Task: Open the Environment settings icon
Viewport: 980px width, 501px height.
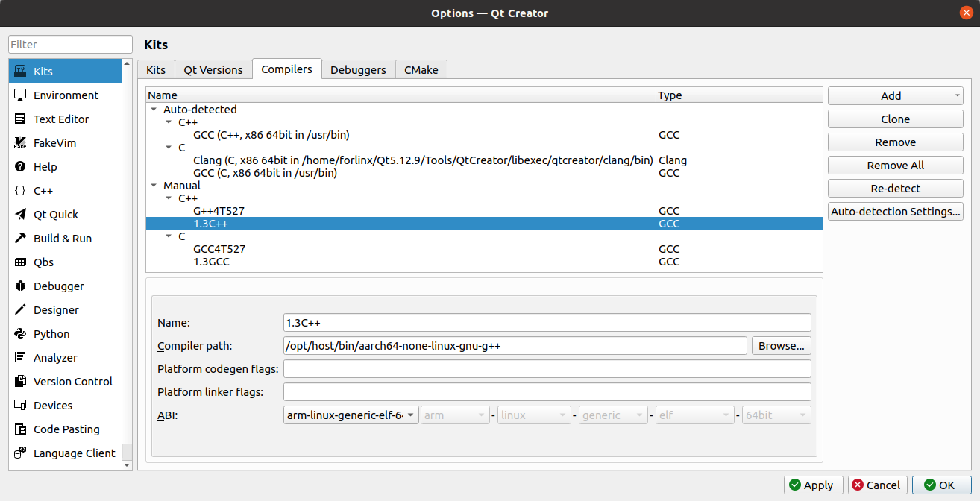Action: pyautogui.click(x=20, y=95)
